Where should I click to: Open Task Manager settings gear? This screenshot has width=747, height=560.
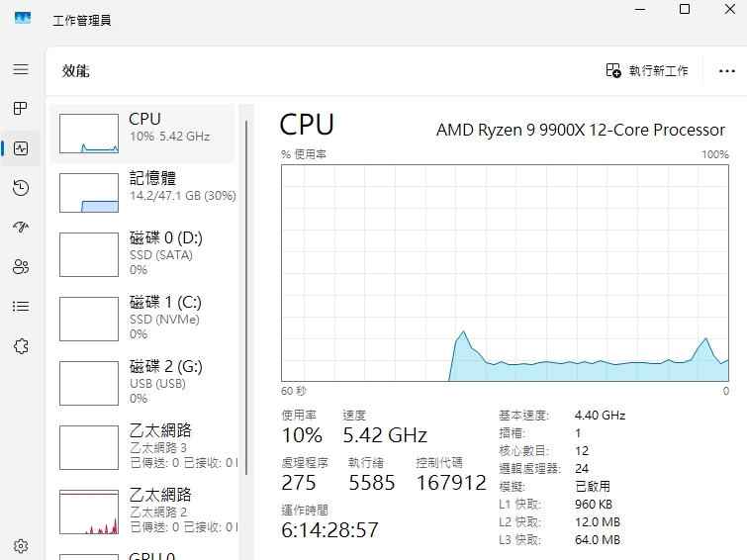21,545
